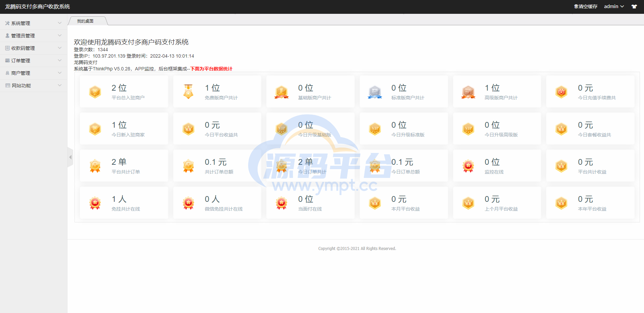
Task: Click the t-shirt theme icon
Action: pos(634,6)
